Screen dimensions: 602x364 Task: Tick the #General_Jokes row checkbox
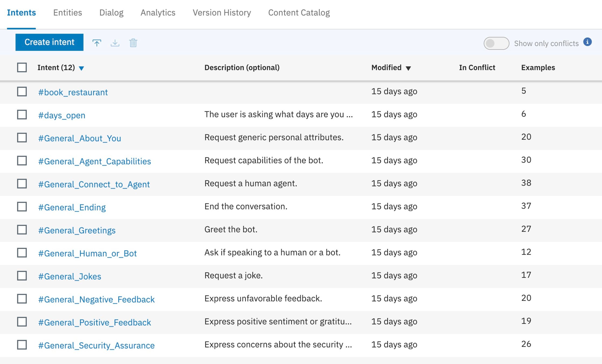click(x=22, y=276)
